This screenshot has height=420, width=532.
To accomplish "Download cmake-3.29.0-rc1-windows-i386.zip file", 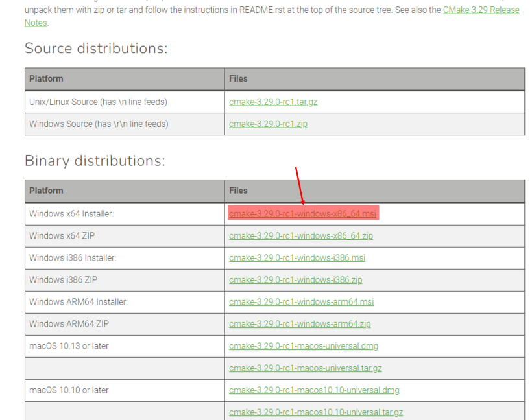I will tap(295, 280).
